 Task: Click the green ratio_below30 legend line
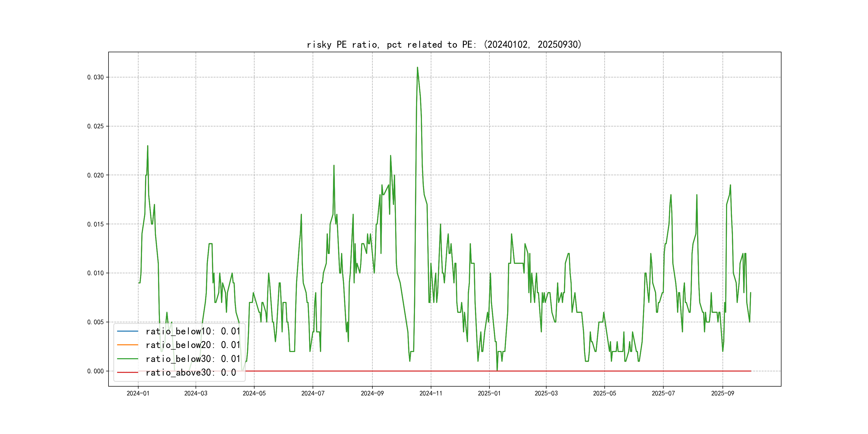pyautogui.click(x=127, y=359)
